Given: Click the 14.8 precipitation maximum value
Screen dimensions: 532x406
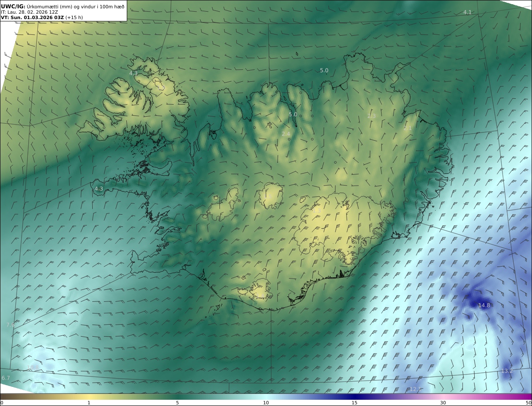Looking at the screenshot, I should [484, 305].
